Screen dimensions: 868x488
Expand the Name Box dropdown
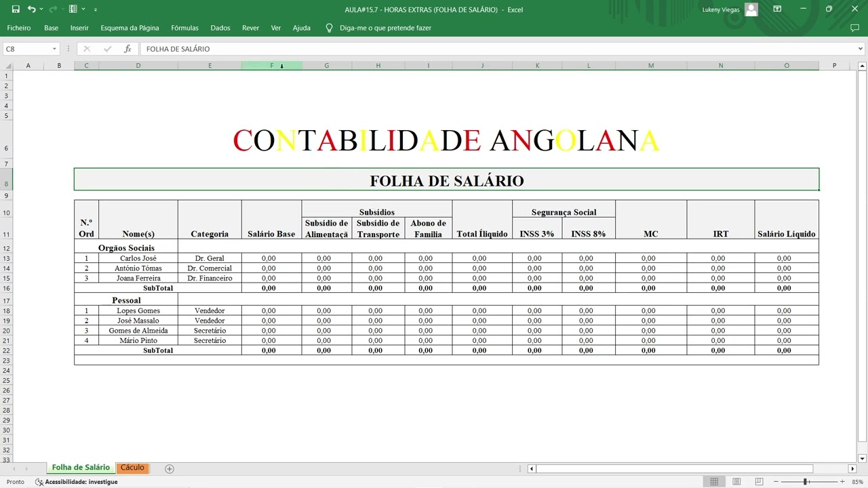pyautogui.click(x=54, y=49)
